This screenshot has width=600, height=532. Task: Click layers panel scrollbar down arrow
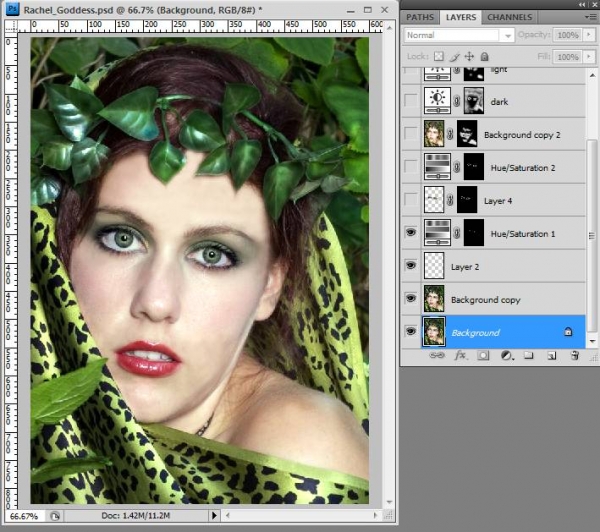tap(592, 341)
